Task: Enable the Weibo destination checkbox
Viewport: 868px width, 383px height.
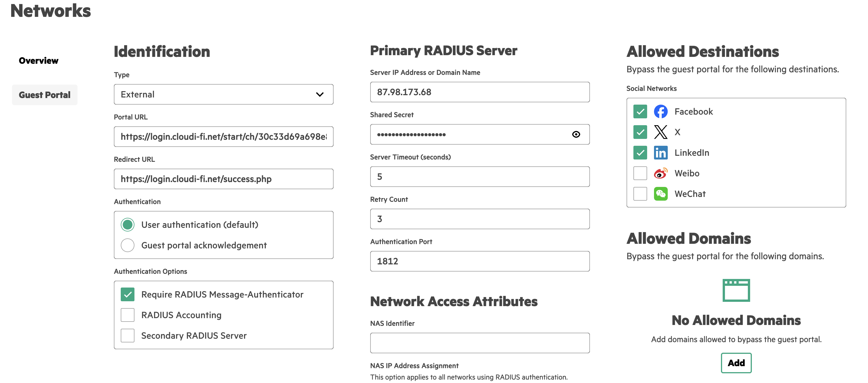Action: pos(640,173)
